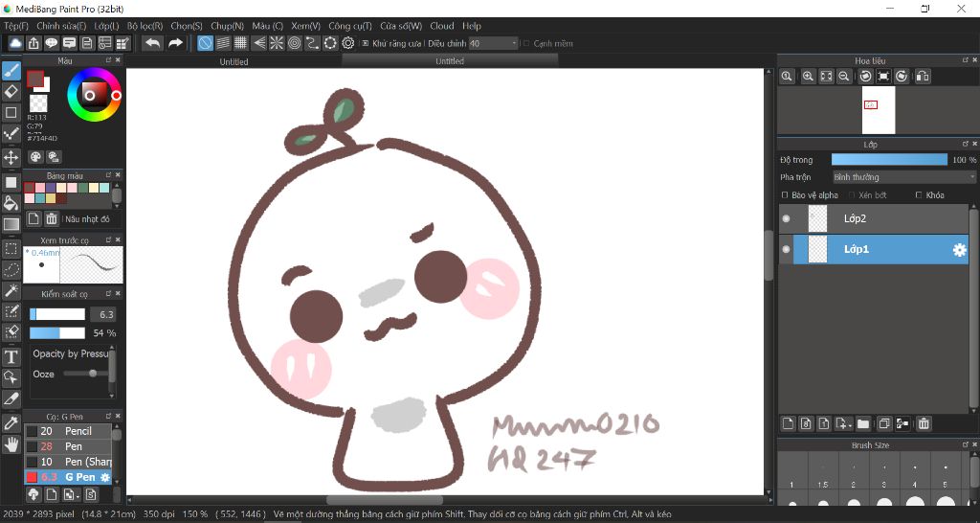Select the Lasso selection tool
This screenshot has height=523, width=980.
[x=11, y=269]
